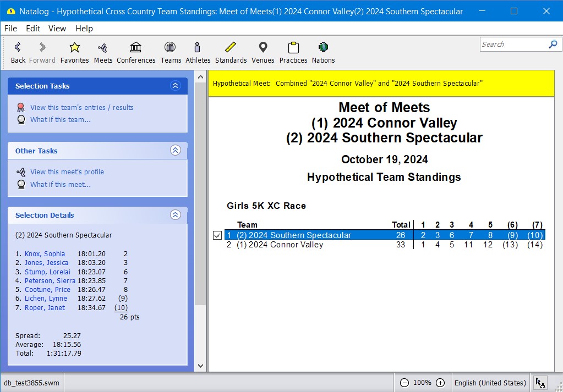563x392 pixels.
Task: Open the Athletes toolbar icon
Action: point(198,48)
